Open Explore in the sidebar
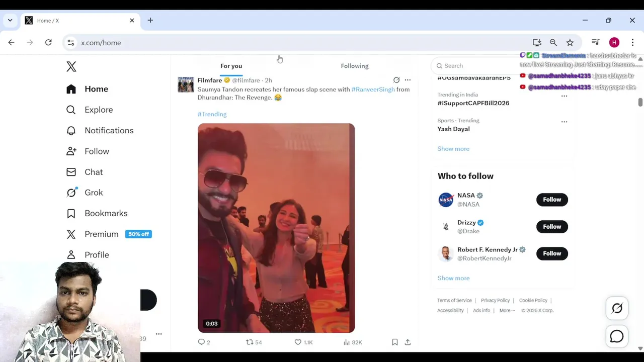This screenshot has width=644, height=362. point(90,110)
